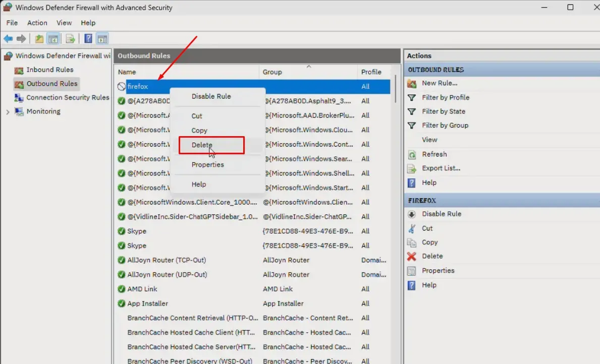Viewport: 600px width, 364px height.
Task: Select the AllJoyn Router (TCP-Out) rule
Action: pyautogui.click(x=167, y=260)
